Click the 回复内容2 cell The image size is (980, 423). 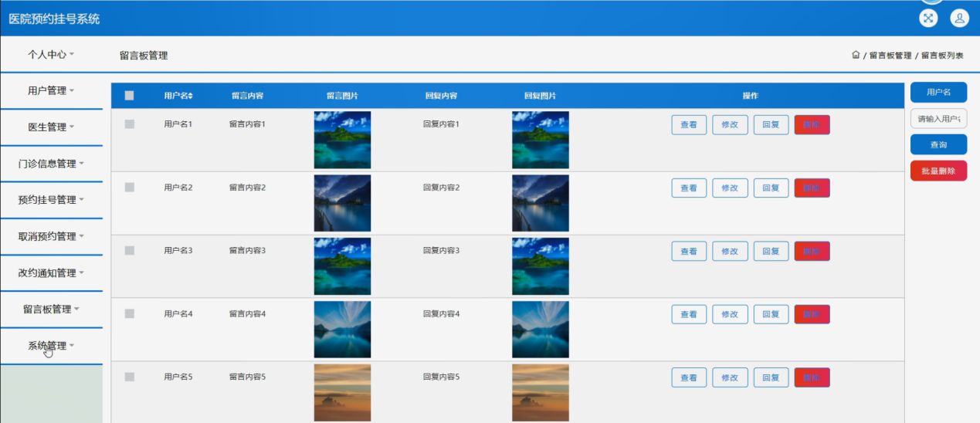[441, 188]
